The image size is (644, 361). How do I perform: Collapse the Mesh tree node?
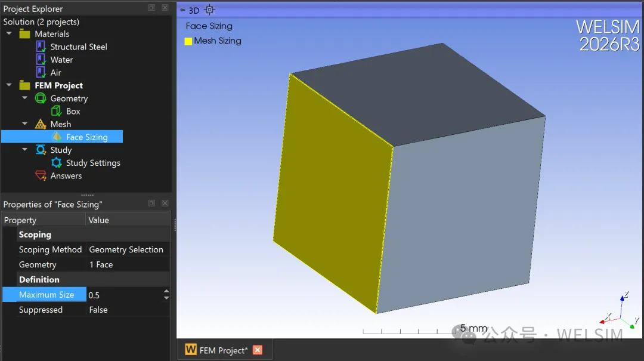pyautogui.click(x=24, y=124)
